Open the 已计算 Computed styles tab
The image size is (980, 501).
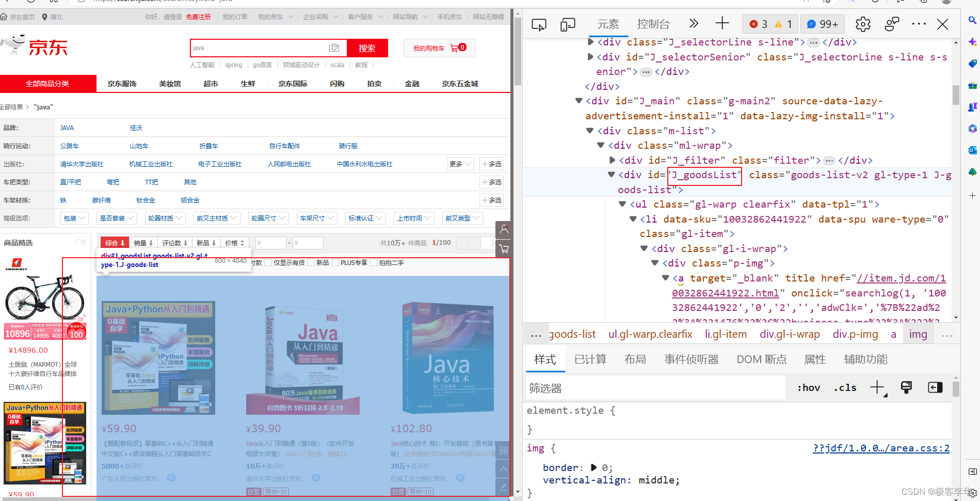coord(590,359)
